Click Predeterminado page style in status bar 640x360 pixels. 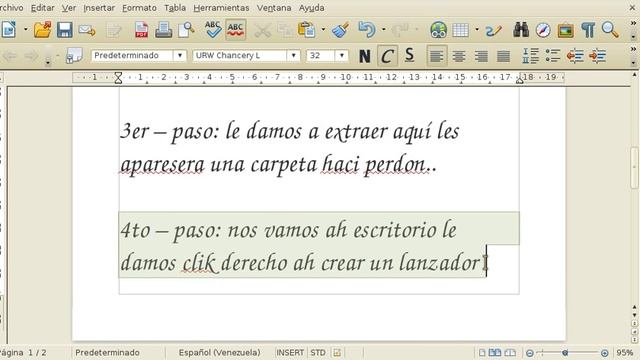click(107, 352)
